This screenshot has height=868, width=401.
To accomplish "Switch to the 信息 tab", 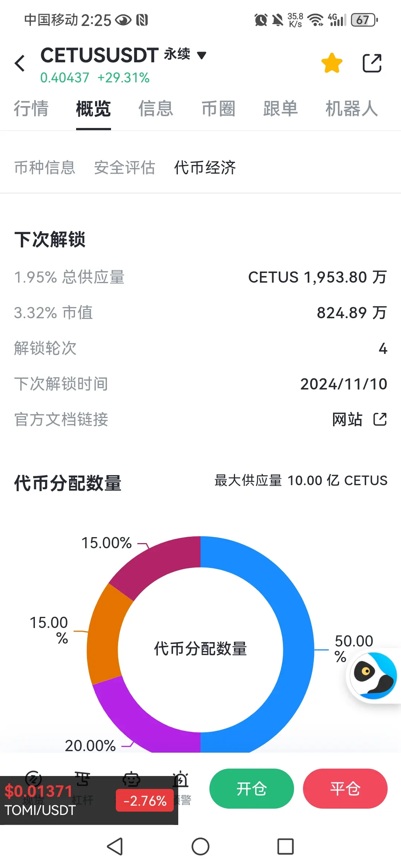I will 156,109.
